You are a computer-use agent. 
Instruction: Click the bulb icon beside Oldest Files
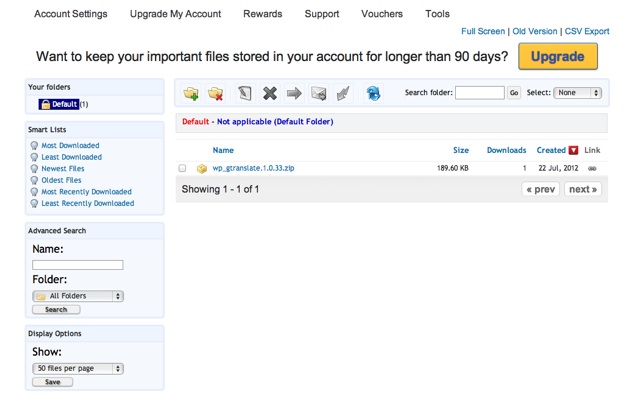pos(34,180)
